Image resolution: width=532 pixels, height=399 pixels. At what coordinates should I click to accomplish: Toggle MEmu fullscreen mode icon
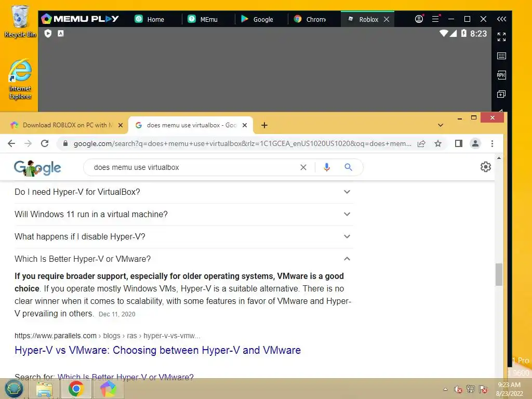[501, 37]
